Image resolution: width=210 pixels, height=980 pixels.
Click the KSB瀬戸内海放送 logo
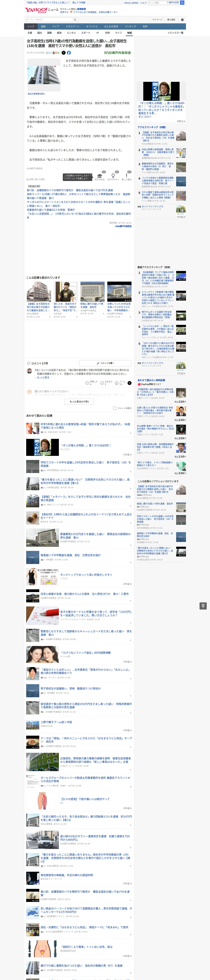pos(117,53)
